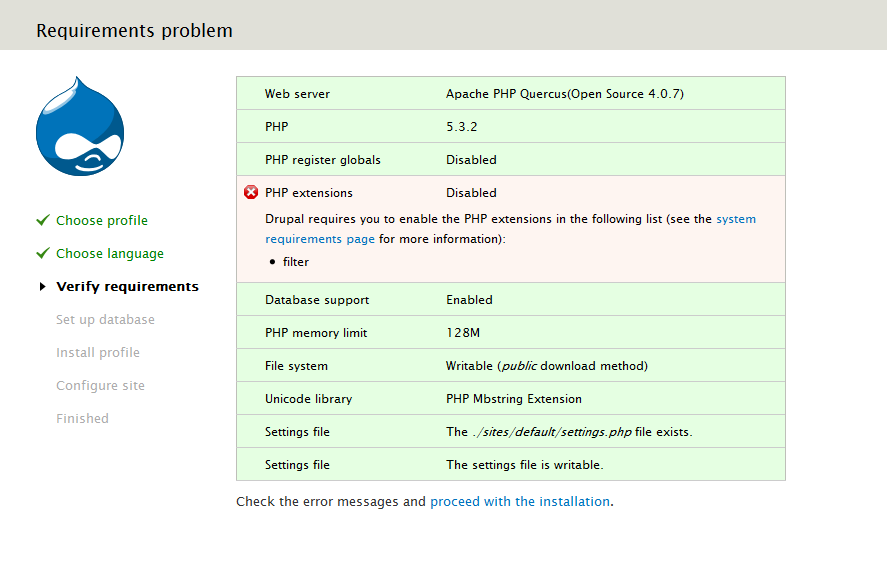This screenshot has width=887, height=569.
Task: Click the Install profile step
Action: 98,353
